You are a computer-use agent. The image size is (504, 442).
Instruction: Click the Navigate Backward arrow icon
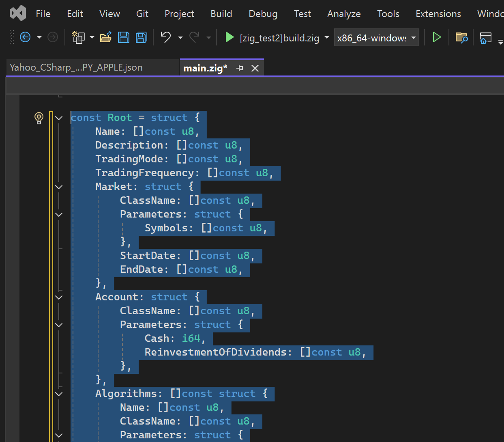[x=25, y=37]
